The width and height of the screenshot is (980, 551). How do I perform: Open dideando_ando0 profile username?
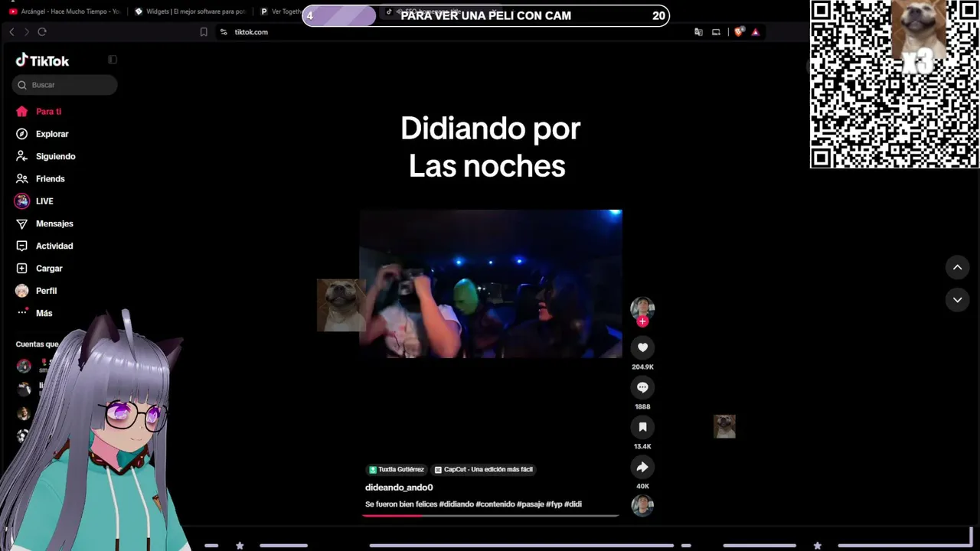pyautogui.click(x=399, y=487)
